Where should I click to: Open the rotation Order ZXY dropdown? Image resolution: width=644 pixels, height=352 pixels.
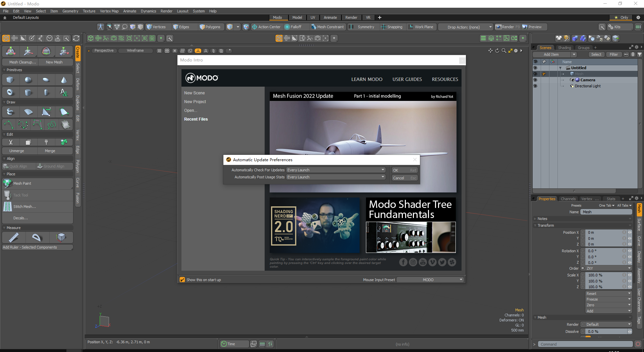608,268
